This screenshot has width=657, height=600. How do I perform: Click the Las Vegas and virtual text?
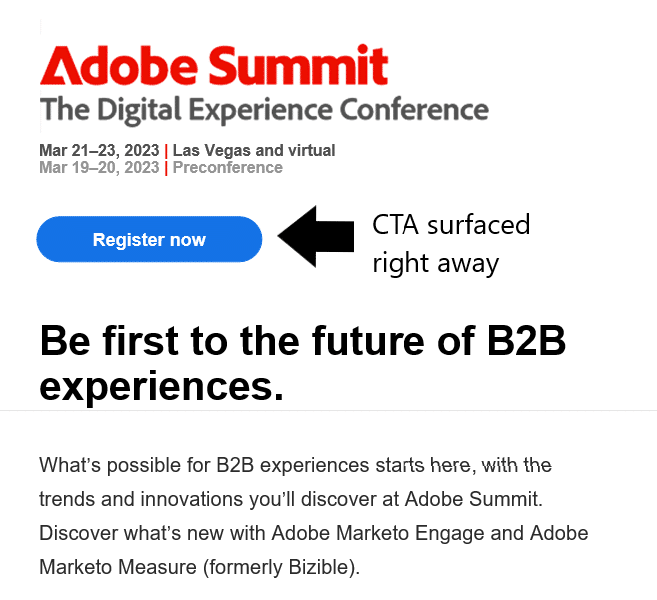coord(254,150)
